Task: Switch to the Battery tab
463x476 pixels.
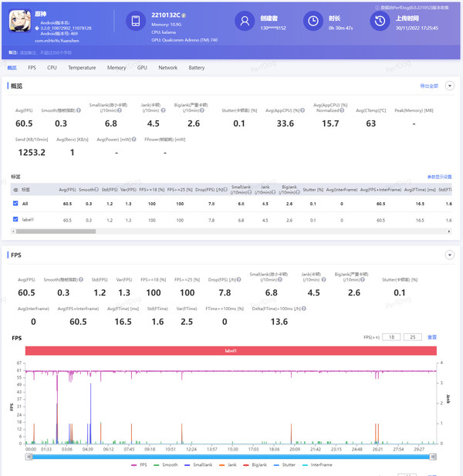Action: point(197,68)
